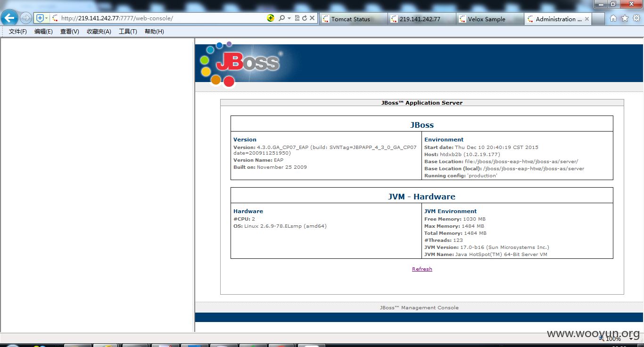644x347 pixels.
Task: Select the Version 4.3.0.GA_CP07_EAP text
Action: (x=325, y=150)
